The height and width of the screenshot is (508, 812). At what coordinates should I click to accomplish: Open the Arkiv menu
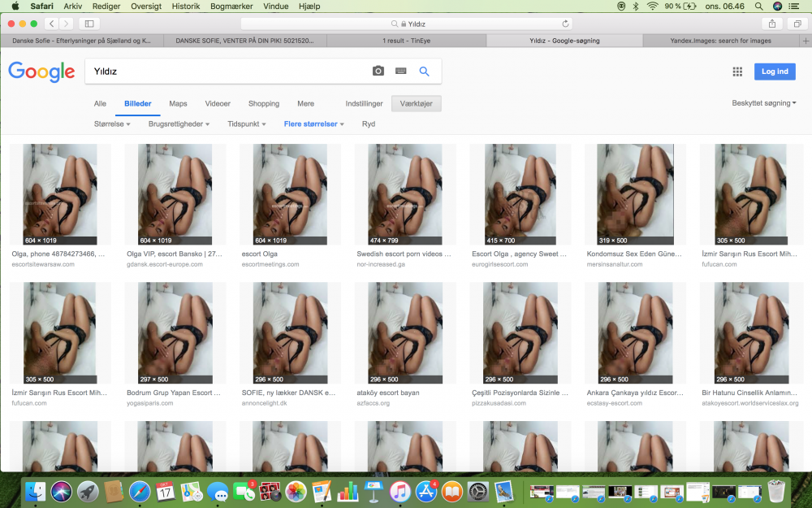point(72,7)
